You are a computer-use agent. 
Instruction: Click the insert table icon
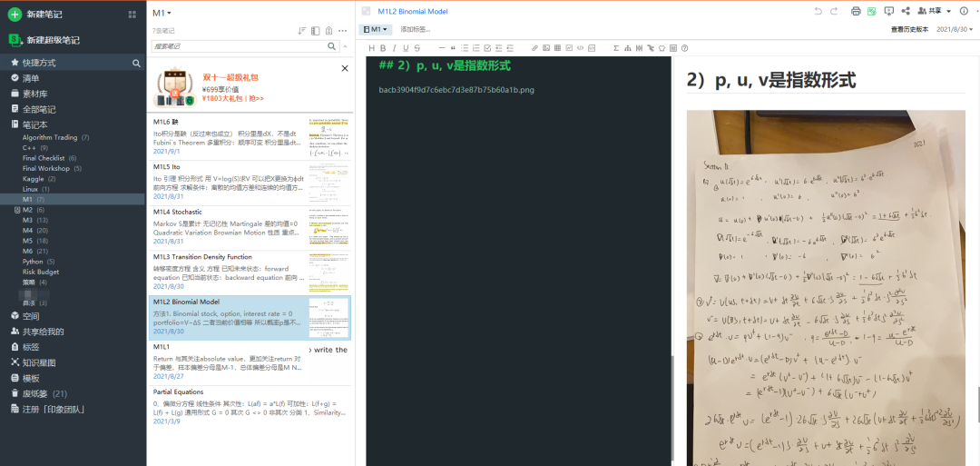[557, 48]
